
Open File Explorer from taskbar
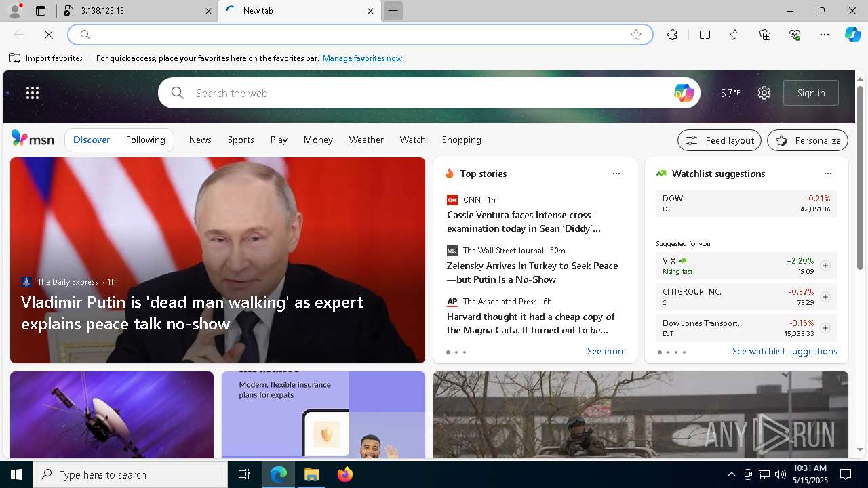click(x=312, y=474)
